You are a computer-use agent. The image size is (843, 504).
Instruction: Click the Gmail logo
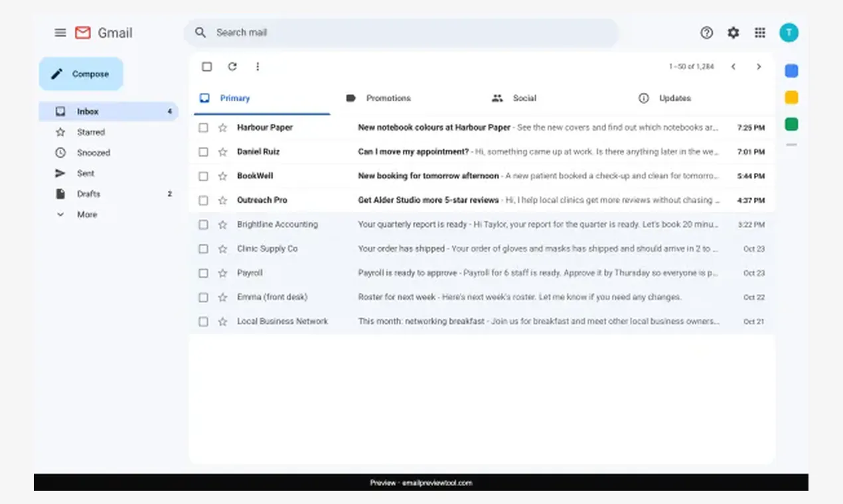[x=104, y=32]
